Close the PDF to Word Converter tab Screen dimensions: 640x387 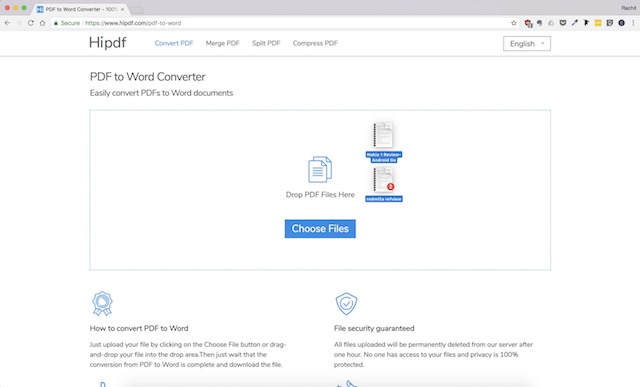(122, 9)
